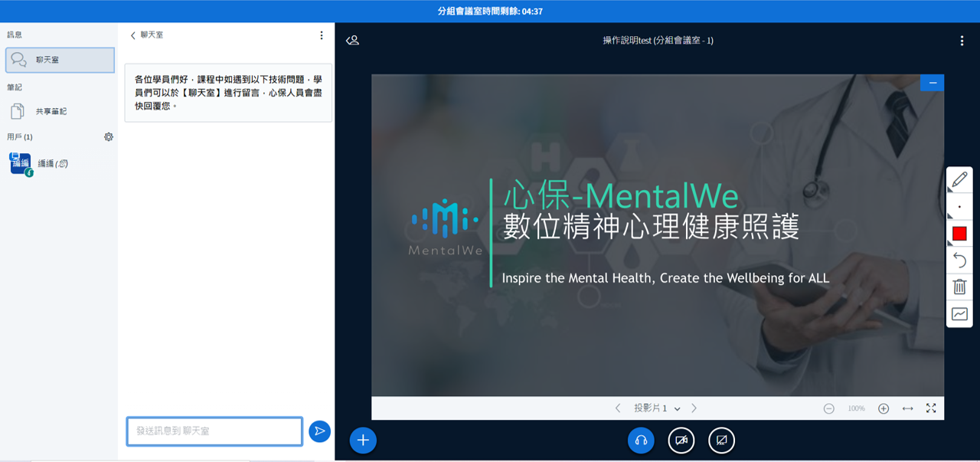Go to the previous slide
The width and height of the screenshot is (980, 462).
(618, 408)
